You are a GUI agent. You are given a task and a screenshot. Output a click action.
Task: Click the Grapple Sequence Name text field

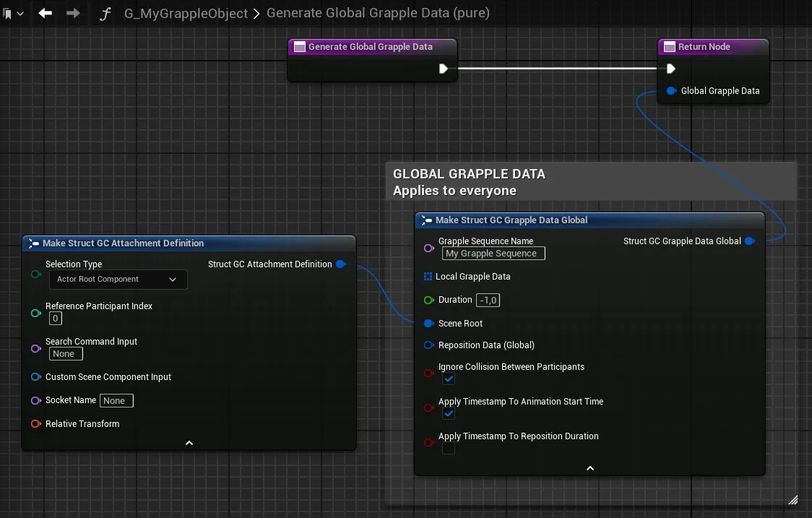tap(493, 254)
